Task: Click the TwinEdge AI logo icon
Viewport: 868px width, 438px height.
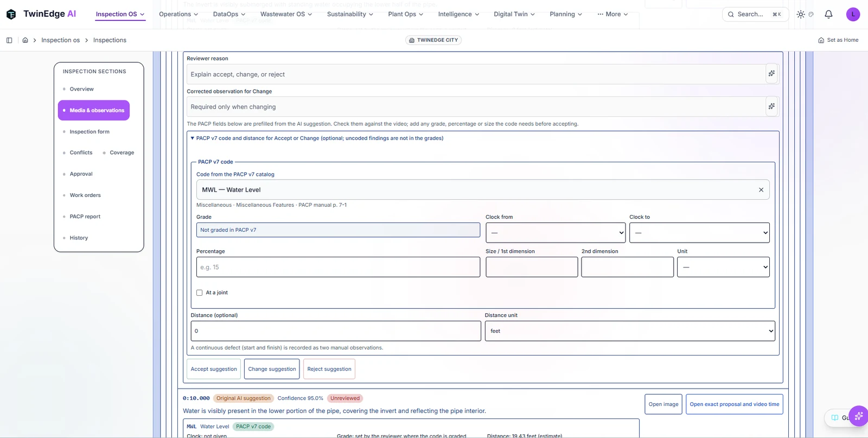Action: [11, 14]
